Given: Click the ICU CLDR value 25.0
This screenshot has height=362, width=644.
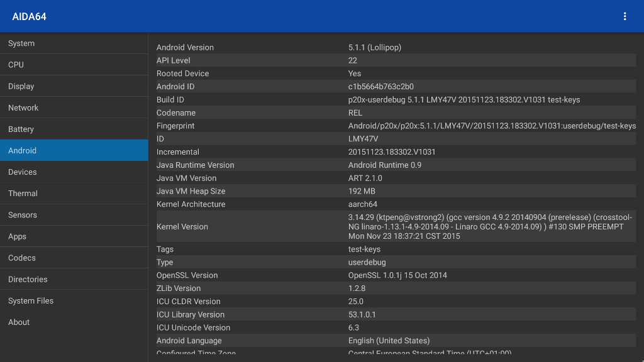Looking at the screenshot, I should coord(356,302).
